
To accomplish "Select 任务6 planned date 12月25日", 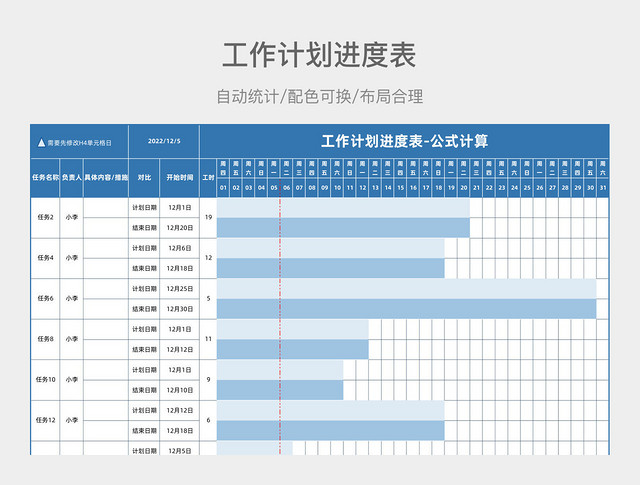I will (180, 289).
